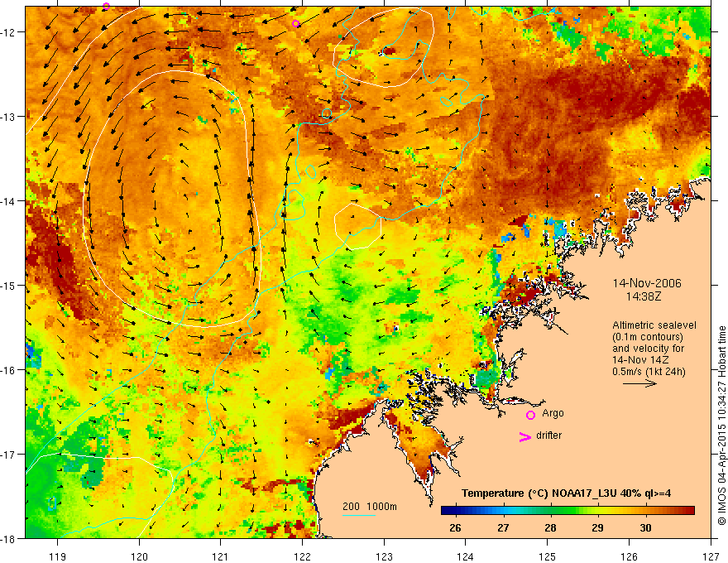Click the velocity scale arrow in legend

tap(639, 383)
